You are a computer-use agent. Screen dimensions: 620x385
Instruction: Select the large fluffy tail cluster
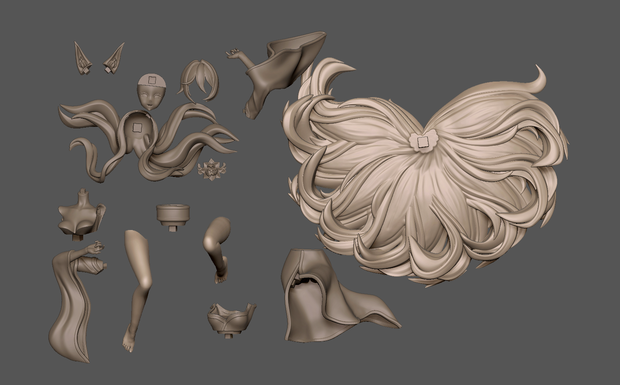(x=425, y=174)
